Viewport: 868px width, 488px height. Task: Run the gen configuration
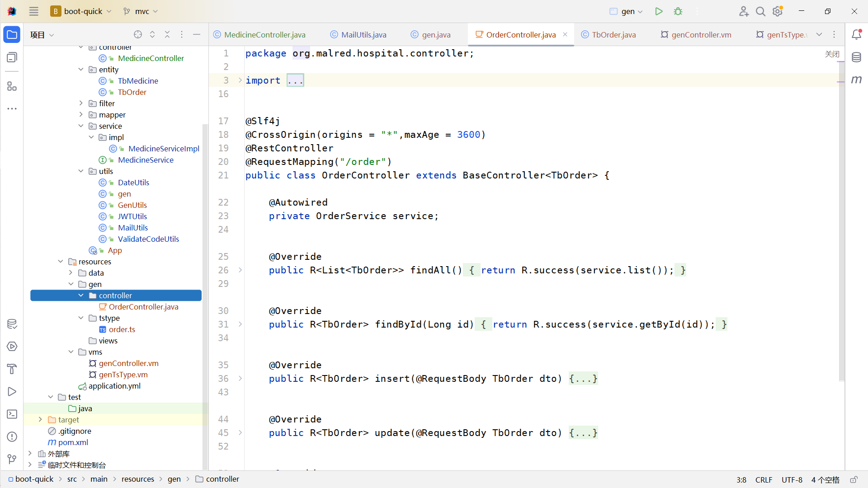[x=659, y=11]
